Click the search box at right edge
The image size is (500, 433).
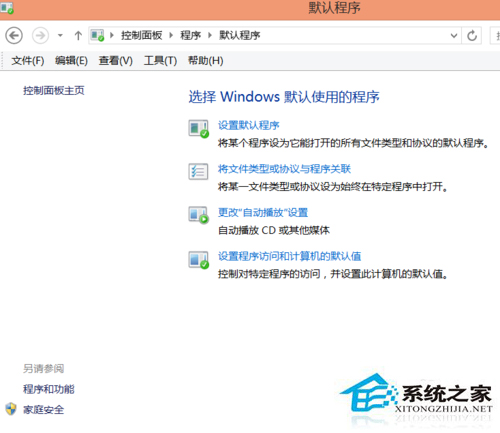tap(495, 35)
